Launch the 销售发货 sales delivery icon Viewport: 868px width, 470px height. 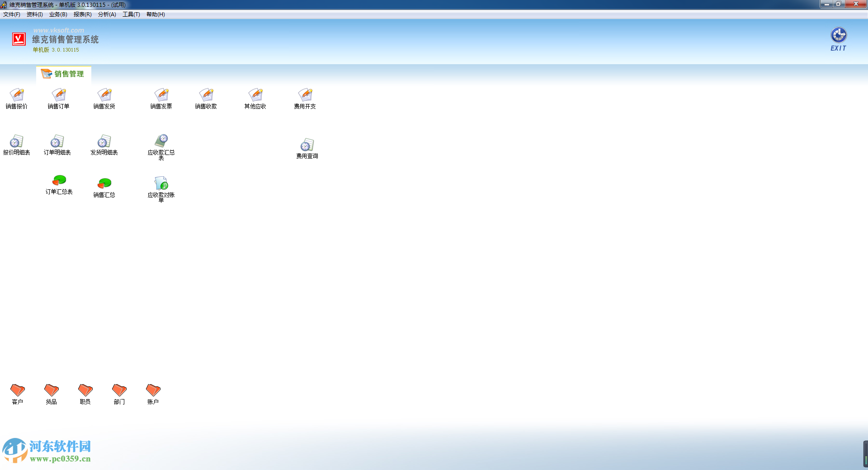click(x=104, y=99)
